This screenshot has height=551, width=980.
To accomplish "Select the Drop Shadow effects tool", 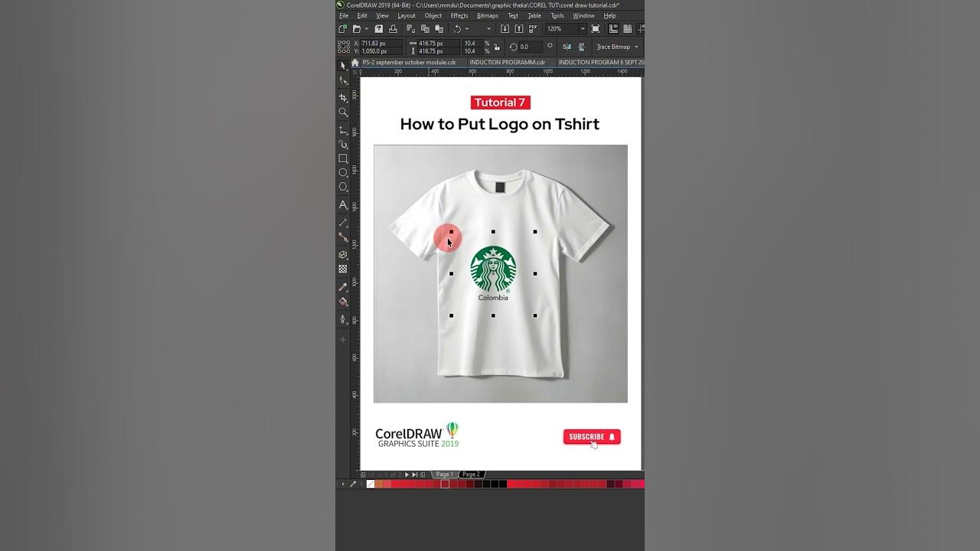I will 343,255.
